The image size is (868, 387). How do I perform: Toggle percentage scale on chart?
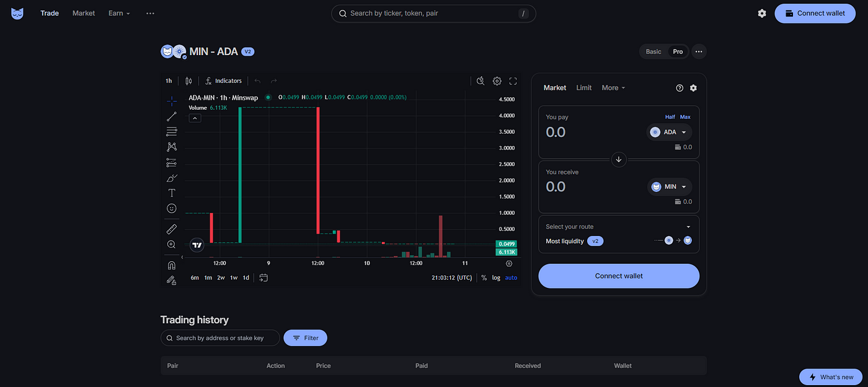click(x=484, y=277)
